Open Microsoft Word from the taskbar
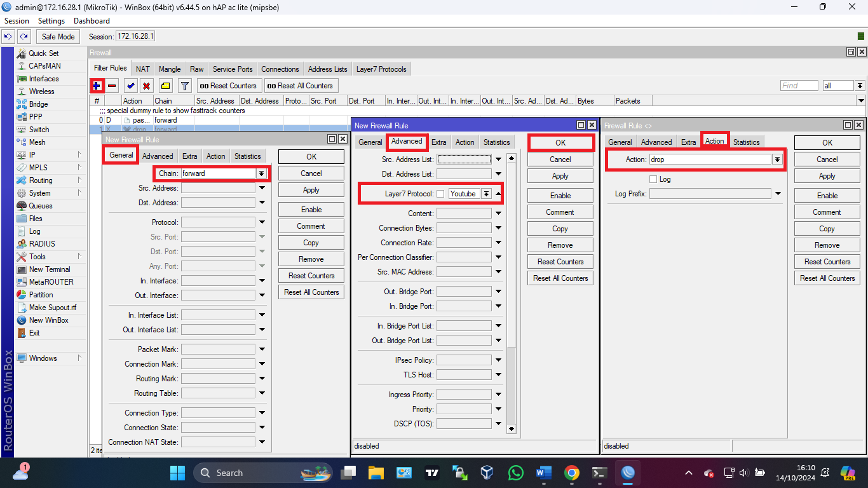 click(x=543, y=473)
